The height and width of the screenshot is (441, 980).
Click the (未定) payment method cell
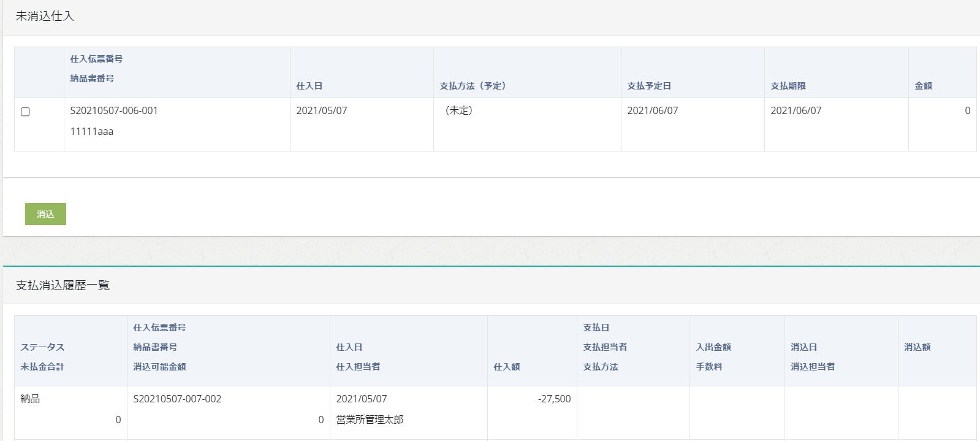pyautogui.click(x=459, y=111)
